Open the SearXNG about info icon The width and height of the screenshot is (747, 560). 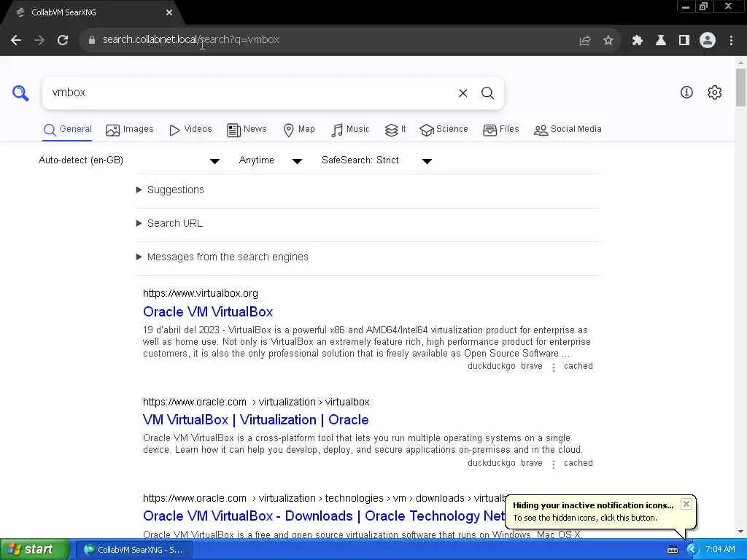point(686,93)
